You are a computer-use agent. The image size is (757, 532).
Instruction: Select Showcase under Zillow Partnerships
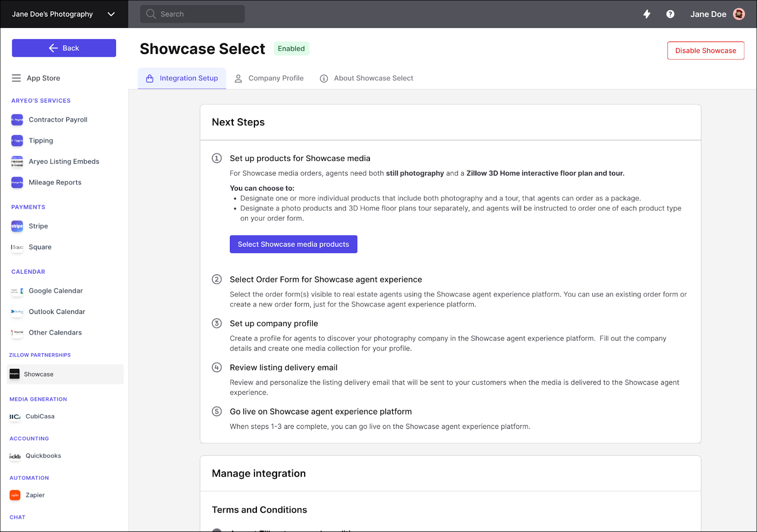(x=65, y=374)
